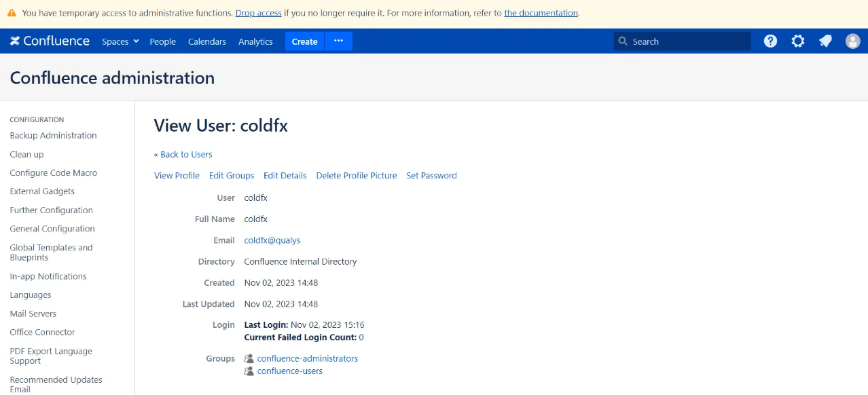Image resolution: width=868 pixels, height=395 pixels.
Task: Open the documentation link in banner
Action: [x=541, y=13]
